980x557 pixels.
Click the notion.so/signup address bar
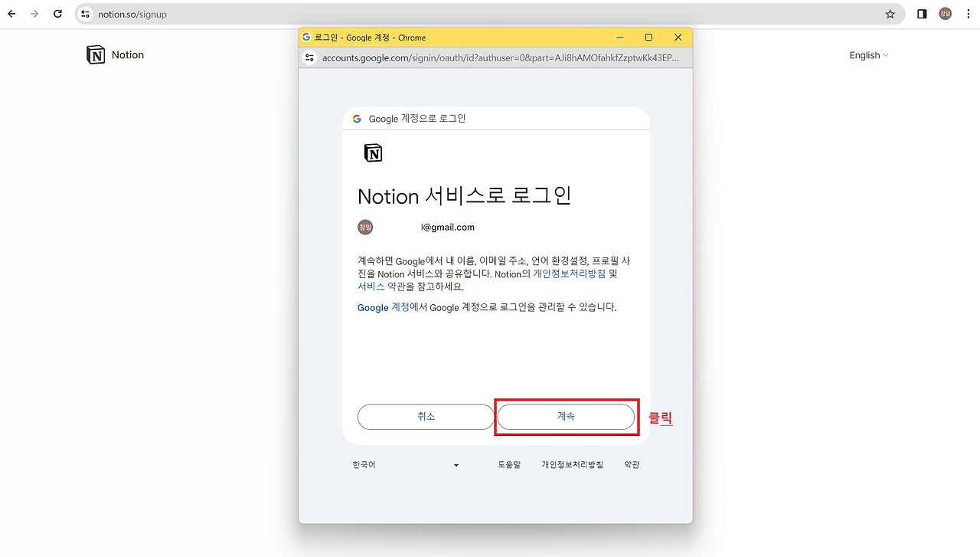pyautogui.click(x=490, y=14)
